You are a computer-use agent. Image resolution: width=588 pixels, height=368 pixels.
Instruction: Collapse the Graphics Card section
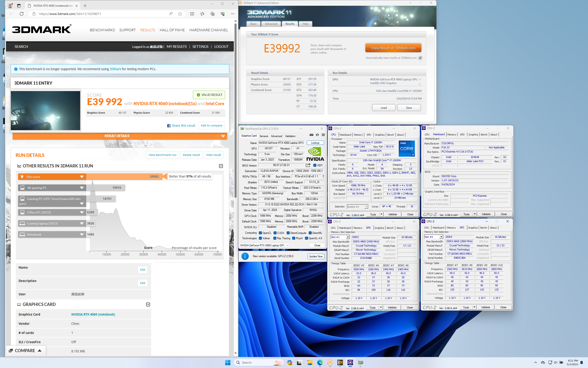click(148, 305)
